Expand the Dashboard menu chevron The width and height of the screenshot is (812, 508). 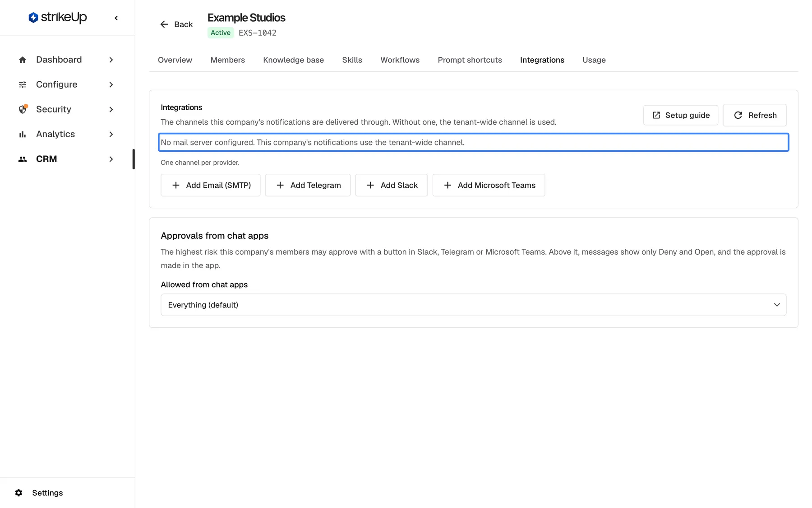[111, 60]
